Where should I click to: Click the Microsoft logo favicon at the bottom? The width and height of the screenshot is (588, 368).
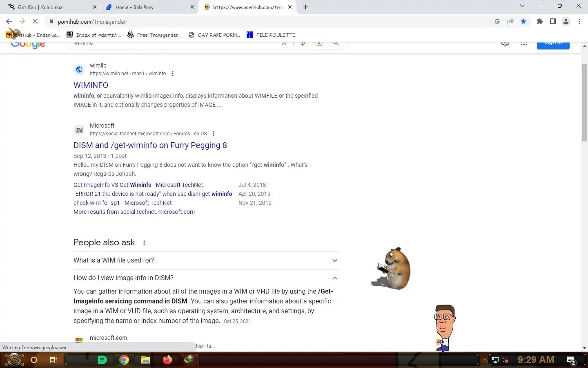(x=79, y=339)
